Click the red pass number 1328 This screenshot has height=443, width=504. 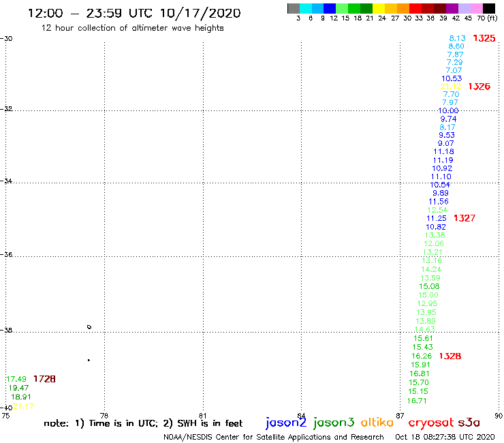tap(450, 356)
